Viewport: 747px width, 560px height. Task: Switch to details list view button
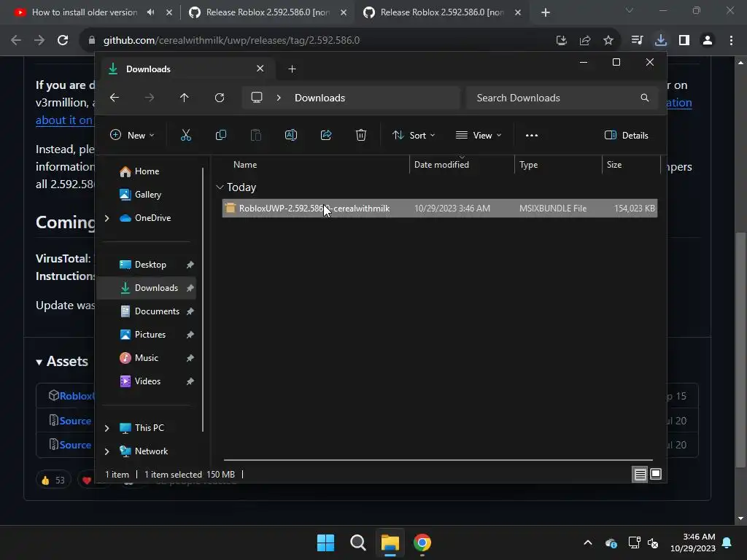640,474
